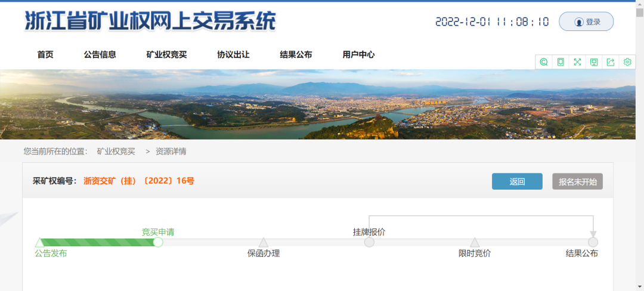Click the save floppy disk icon
644x291 pixels.
coord(594,62)
